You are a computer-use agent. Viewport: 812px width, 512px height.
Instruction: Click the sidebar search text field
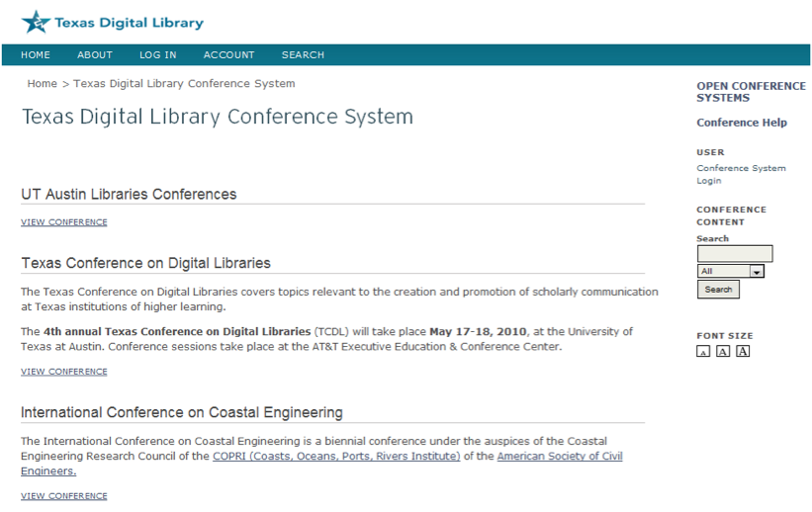click(734, 254)
